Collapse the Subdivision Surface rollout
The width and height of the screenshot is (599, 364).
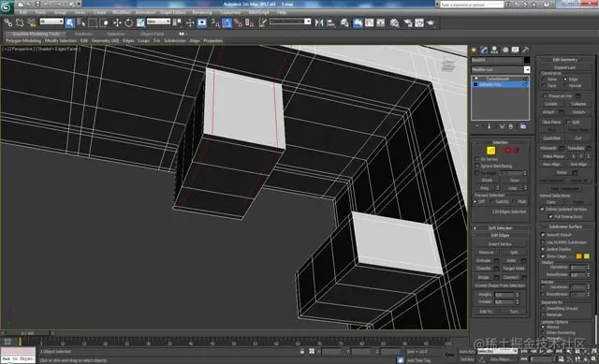(x=565, y=226)
